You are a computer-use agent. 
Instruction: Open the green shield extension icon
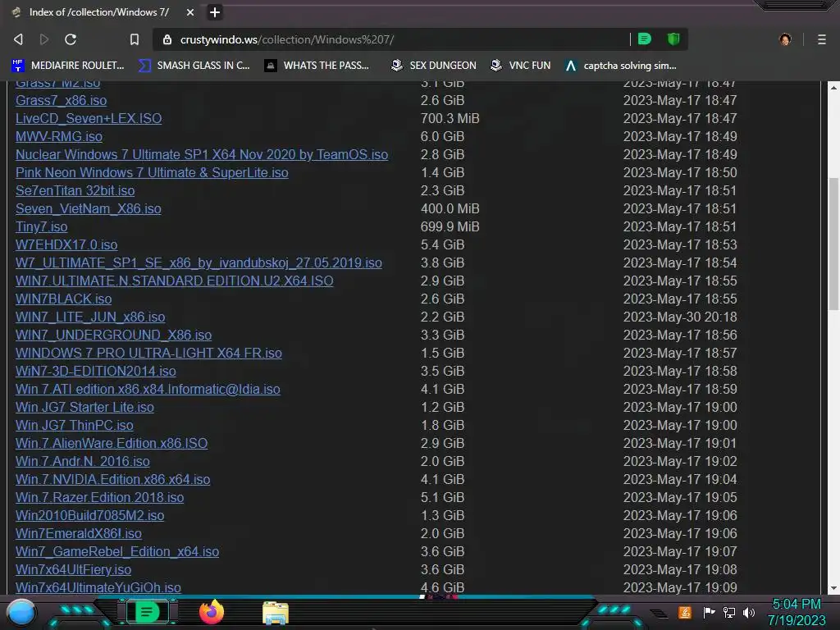tap(673, 39)
